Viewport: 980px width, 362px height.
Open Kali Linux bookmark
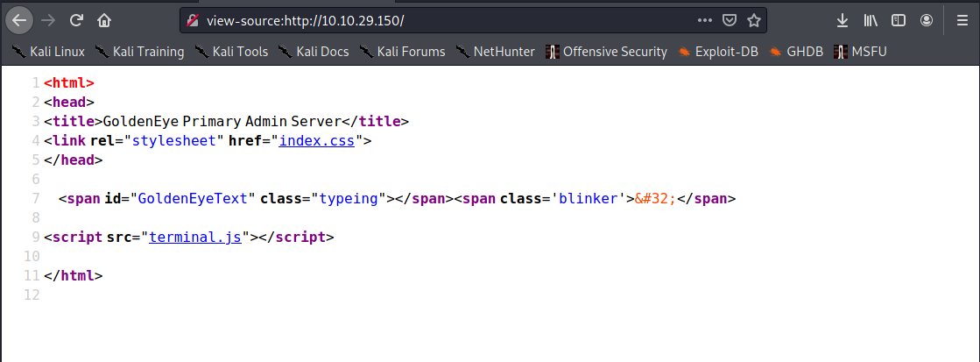pos(49,52)
